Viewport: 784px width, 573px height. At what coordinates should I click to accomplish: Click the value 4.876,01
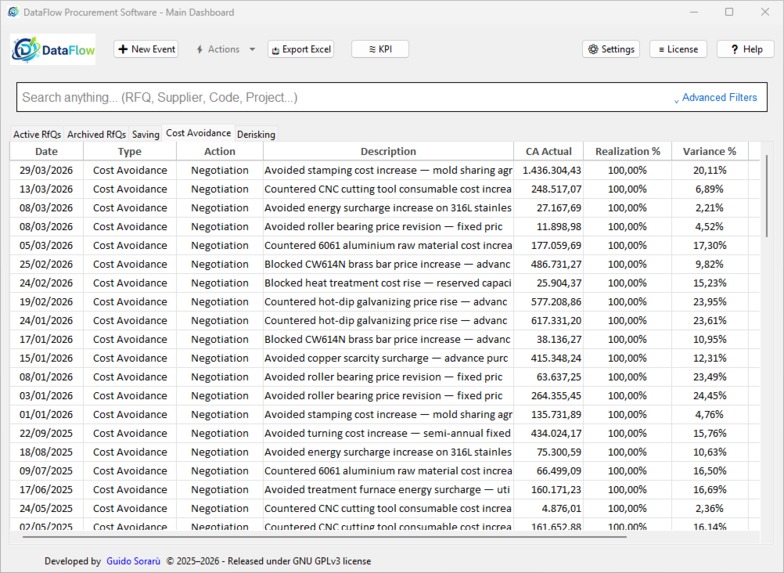coord(561,508)
